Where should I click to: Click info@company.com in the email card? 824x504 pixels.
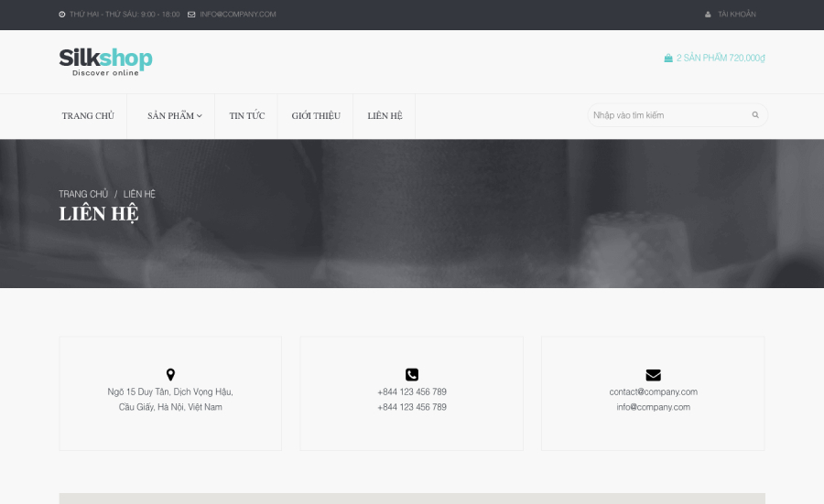(653, 407)
